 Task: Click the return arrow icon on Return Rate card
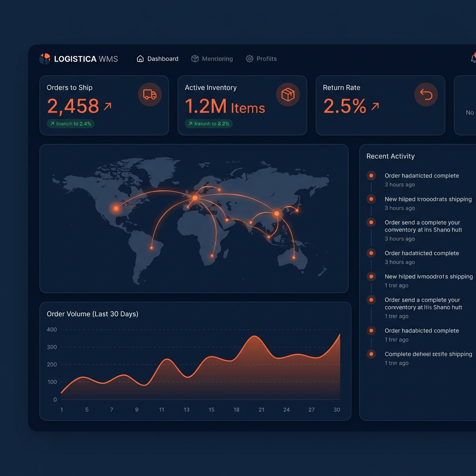[426, 94]
